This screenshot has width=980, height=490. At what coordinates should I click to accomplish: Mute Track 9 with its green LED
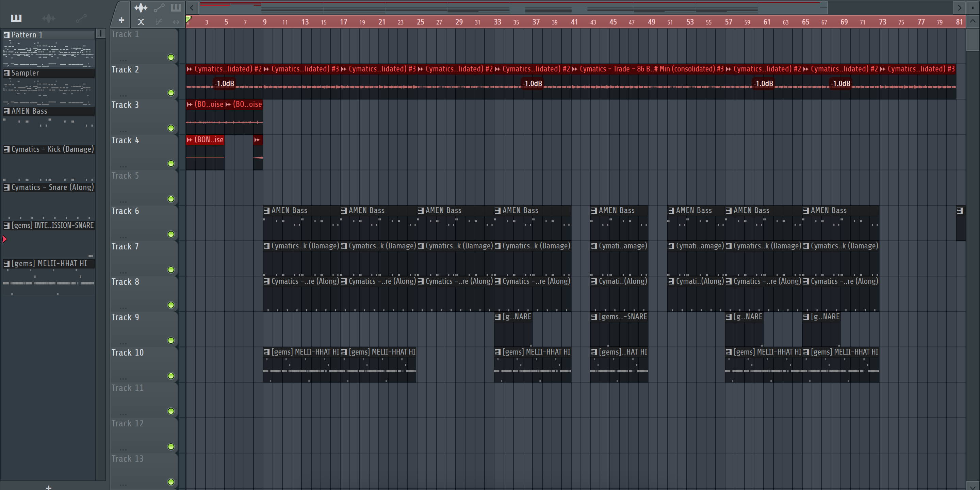point(171,341)
